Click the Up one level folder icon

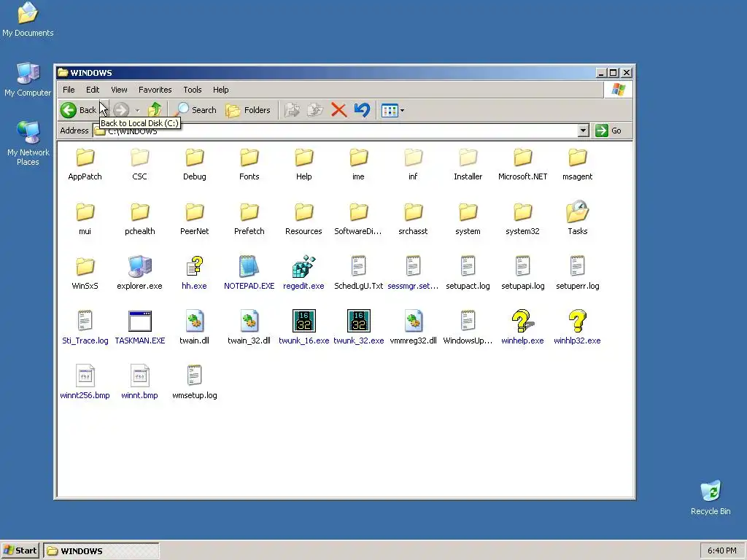point(155,110)
